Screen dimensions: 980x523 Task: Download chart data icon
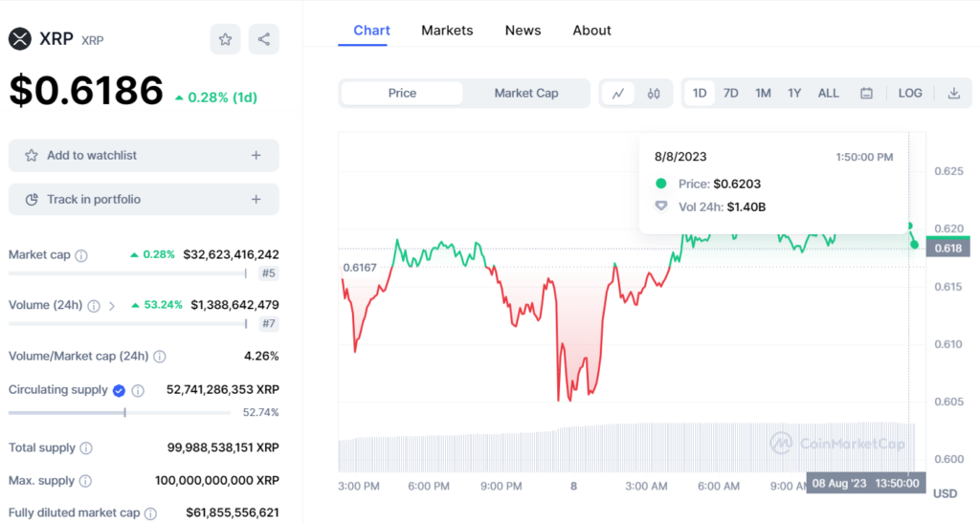tap(953, 94)
